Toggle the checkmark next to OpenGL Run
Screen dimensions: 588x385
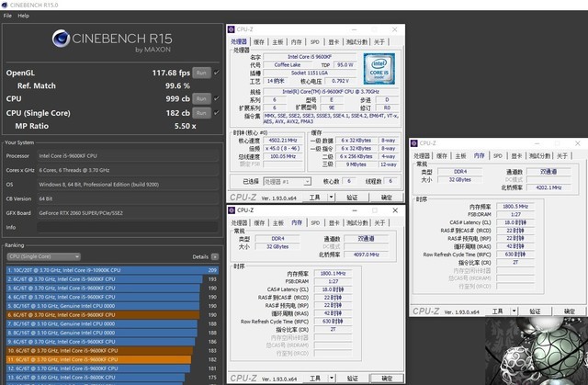[217, 73]
